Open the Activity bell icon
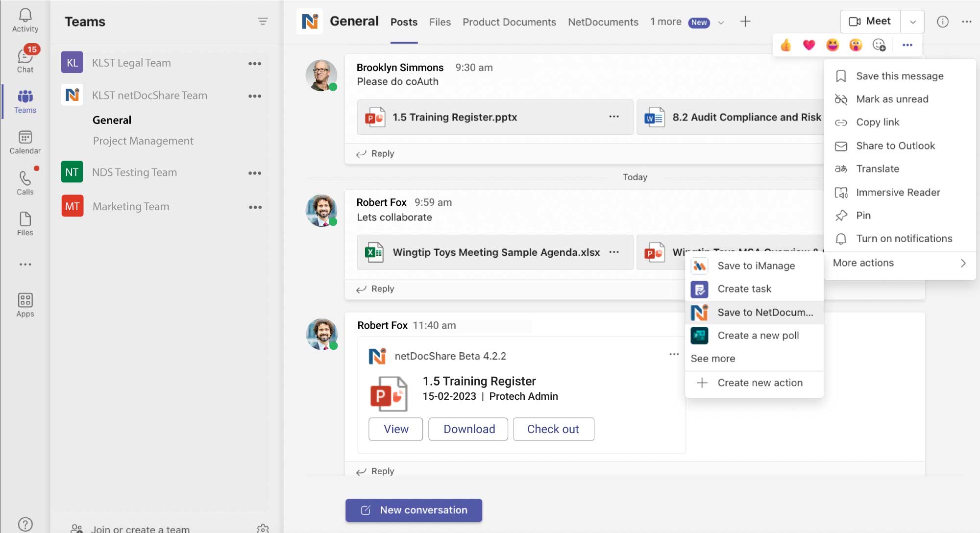Viewport: 980px width, 533px height. tap(25, 20)
